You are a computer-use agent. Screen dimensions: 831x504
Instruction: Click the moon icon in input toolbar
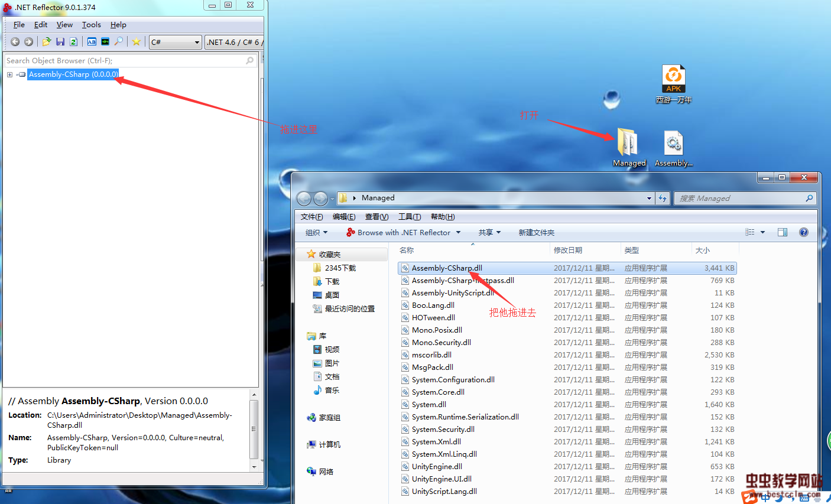click(x=778, y=498)
